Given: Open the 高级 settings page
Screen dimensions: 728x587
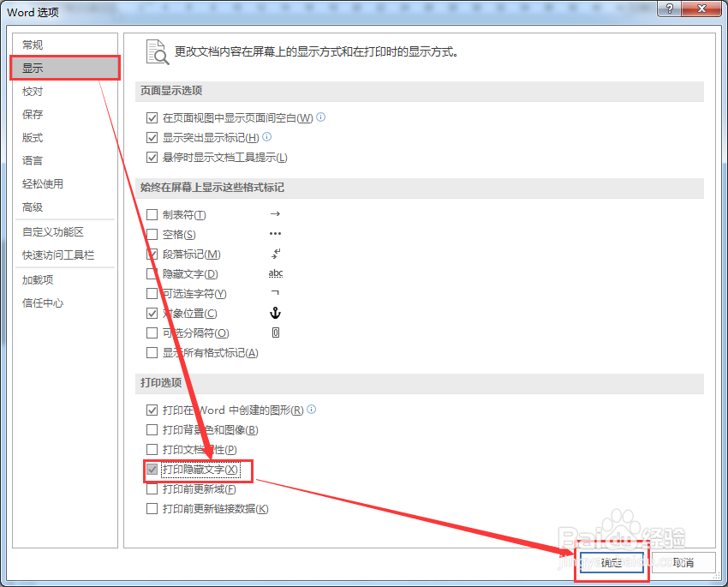Looking at the screenshot, I should coord(33,207).
